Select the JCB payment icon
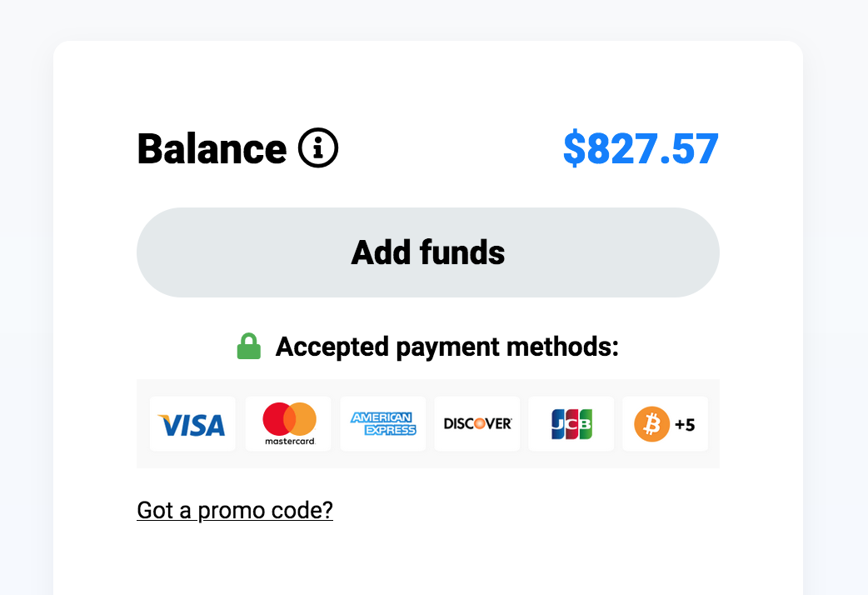The height and width of the screenshot is (595, 868). point(571,423)
